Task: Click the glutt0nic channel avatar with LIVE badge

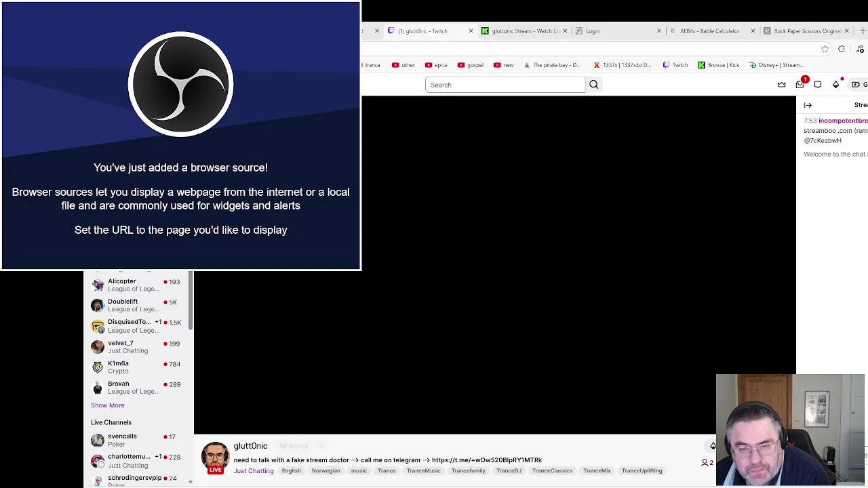Action: pos(215,457)
